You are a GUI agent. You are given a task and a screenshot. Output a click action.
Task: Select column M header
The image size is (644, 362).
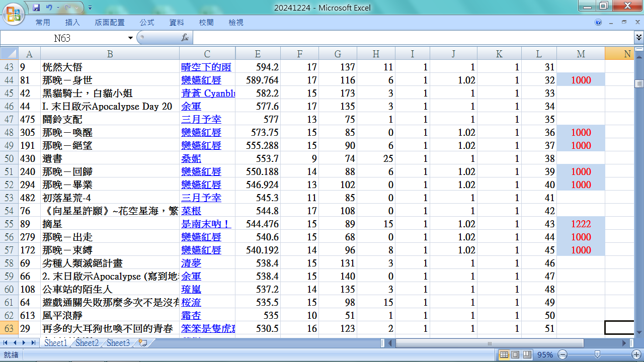pyautogui.click(x=581, y=54)
